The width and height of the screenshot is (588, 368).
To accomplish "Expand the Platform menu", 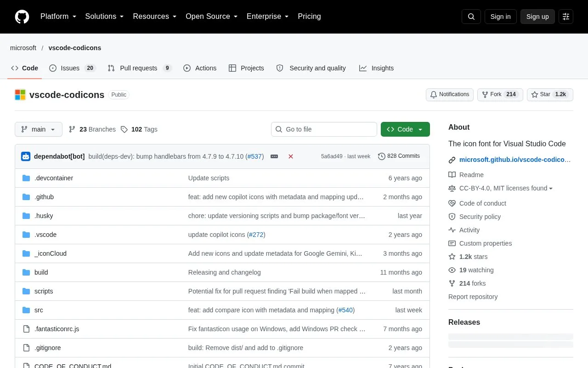I will click(58, 17).
